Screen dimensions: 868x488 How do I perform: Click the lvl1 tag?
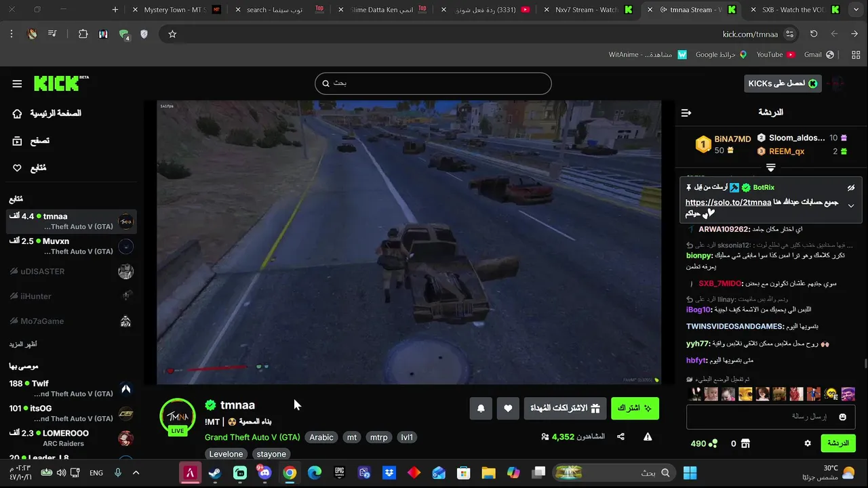coord(407,437)
